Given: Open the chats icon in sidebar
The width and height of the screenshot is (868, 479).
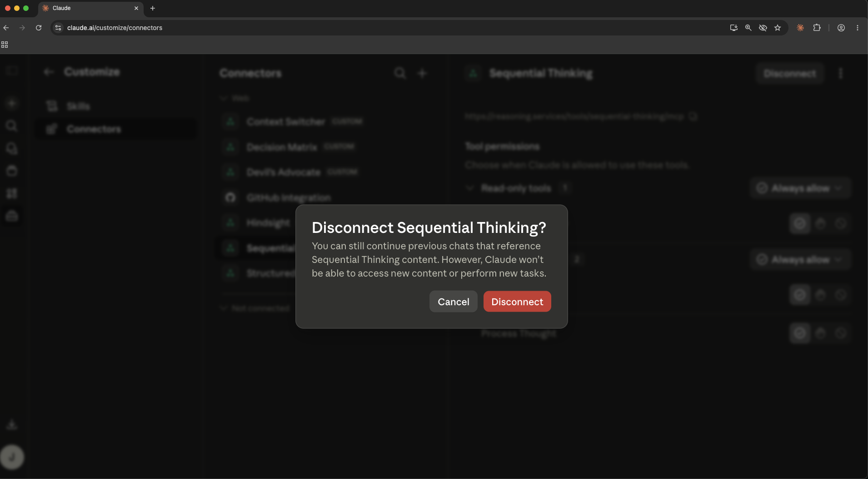Looking at the screenshot, I should (x=12, y=148).
